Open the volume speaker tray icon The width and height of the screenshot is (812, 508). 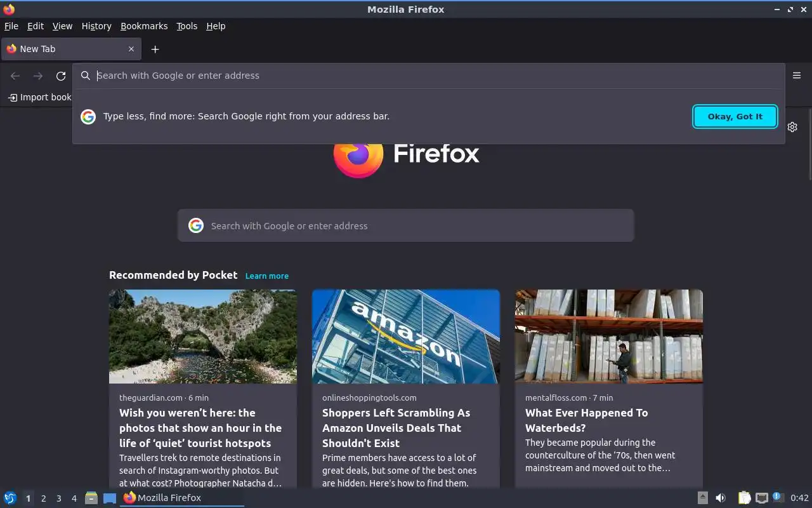[x=721, y=498]
